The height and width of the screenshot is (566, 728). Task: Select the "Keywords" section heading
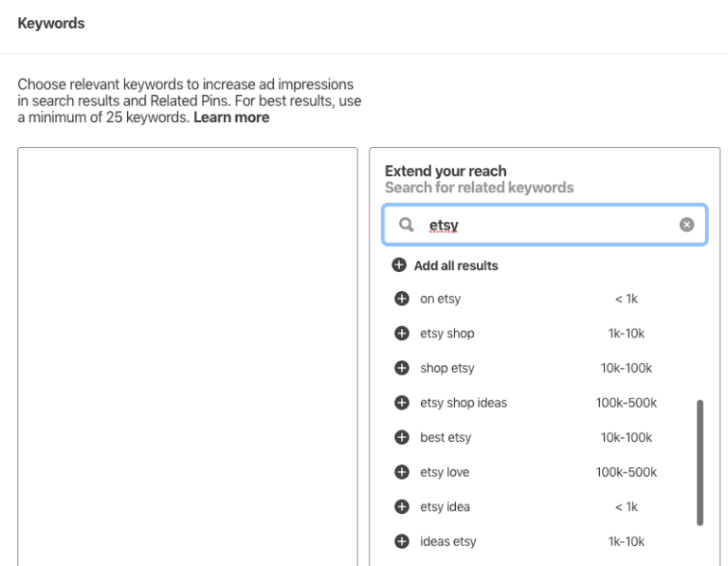tap(51, 24)
